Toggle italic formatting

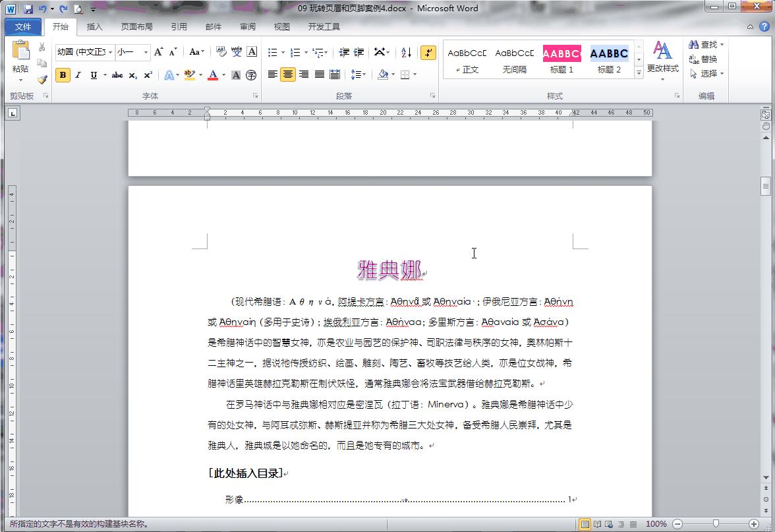[x=78, y=75]
